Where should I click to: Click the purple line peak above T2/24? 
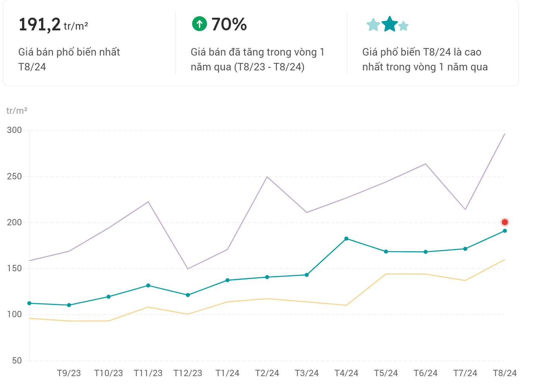click(267, 177)
